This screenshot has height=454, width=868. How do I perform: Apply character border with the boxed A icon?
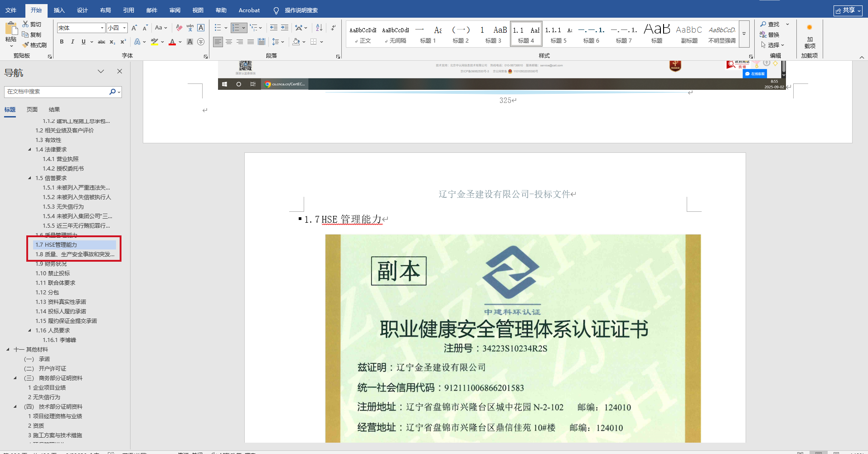[201, 28]
